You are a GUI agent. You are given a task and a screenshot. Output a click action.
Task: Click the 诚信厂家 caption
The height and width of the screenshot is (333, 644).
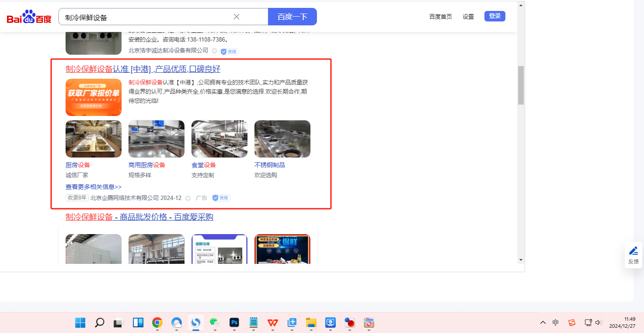(x=77, y=175)
